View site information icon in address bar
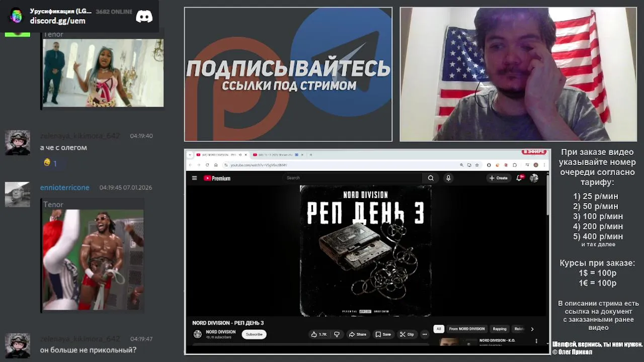The height and width of the screenshot is (362, 644). pos(226,165)
